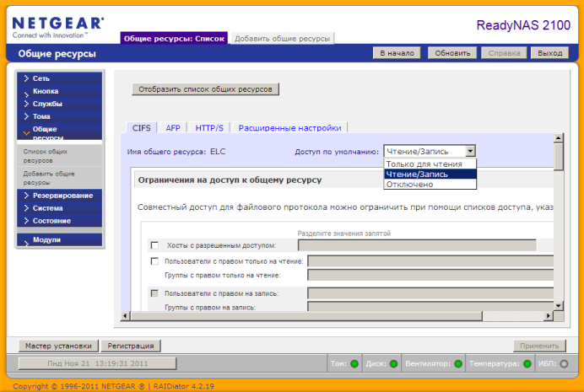
Task: Click Хосты с разрешенным доступом input field
Action: (x=417, y=245)
